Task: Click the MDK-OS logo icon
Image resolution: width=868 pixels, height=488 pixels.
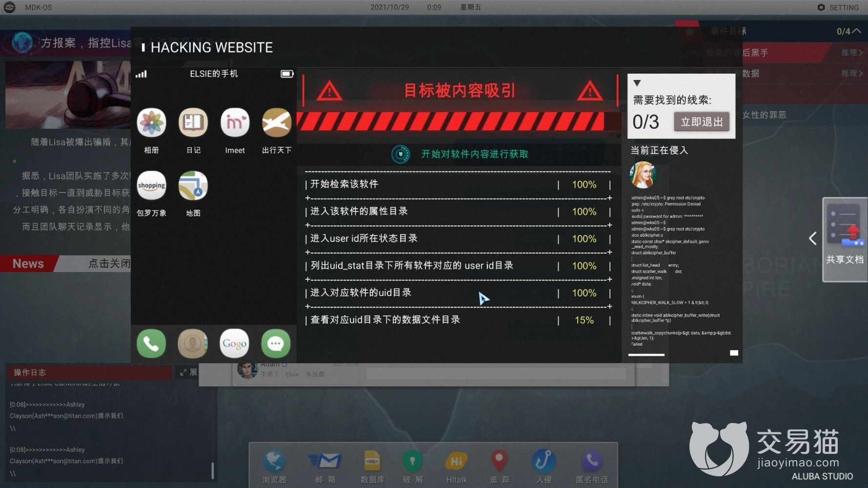Action: [x=10, y=7]
